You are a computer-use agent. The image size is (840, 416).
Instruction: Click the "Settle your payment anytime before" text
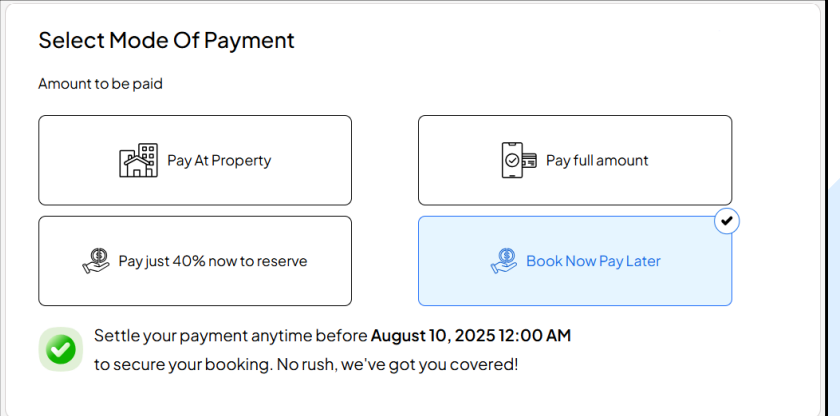point(230,335)
